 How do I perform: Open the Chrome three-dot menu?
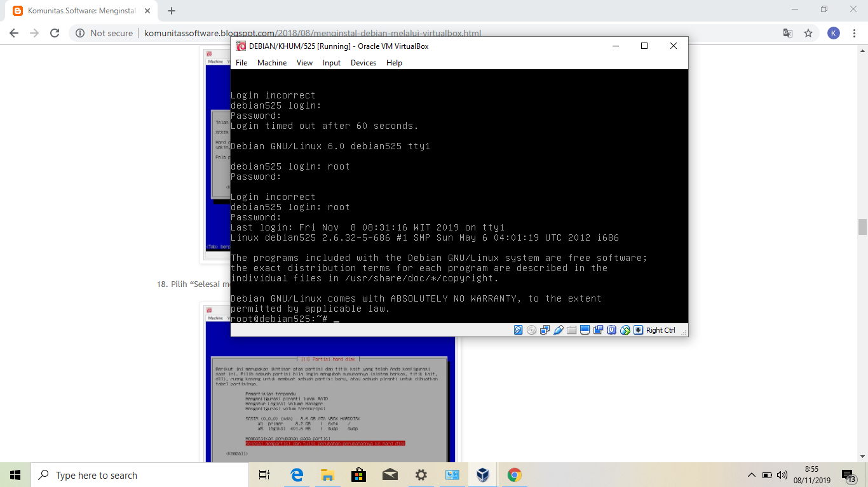[x=855, y=33]
